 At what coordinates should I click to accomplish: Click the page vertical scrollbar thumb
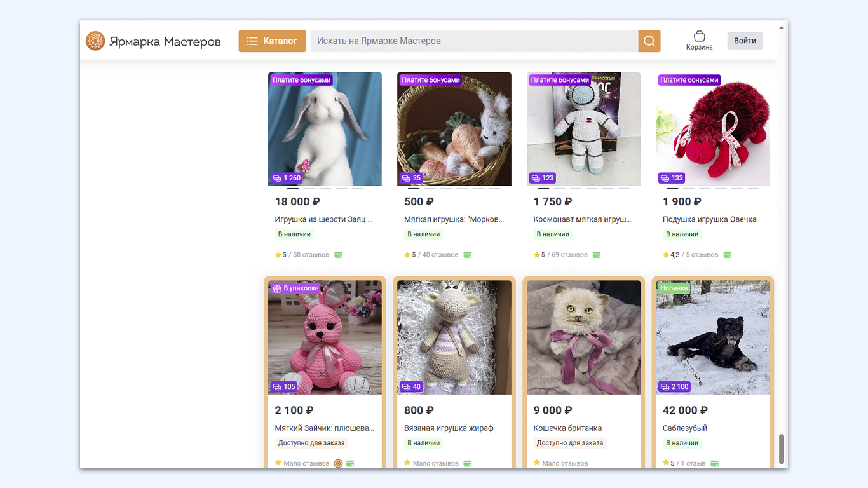point(782,449)
